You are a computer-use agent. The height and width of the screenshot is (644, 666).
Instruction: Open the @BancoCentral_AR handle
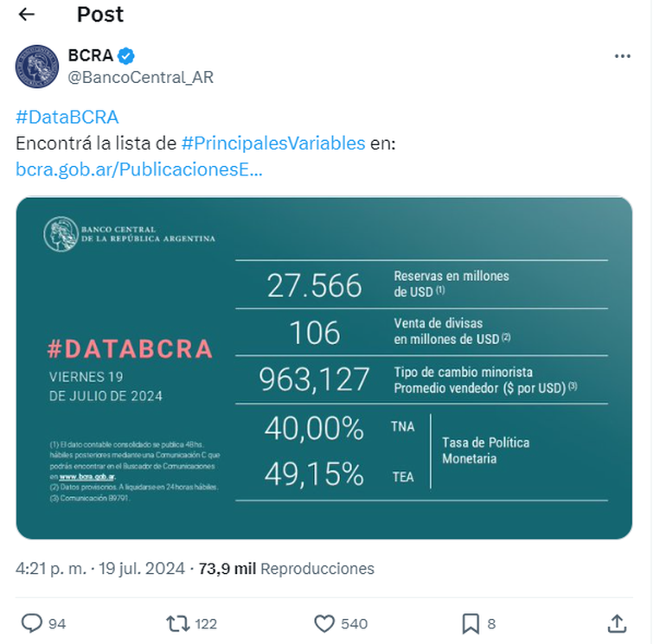pos(140,77)
